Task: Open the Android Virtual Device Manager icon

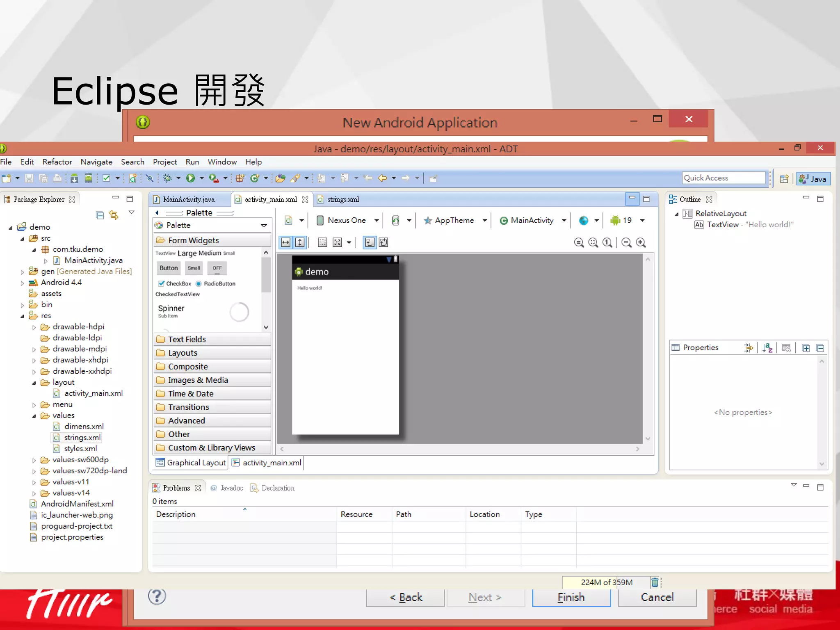Action: 88,178
